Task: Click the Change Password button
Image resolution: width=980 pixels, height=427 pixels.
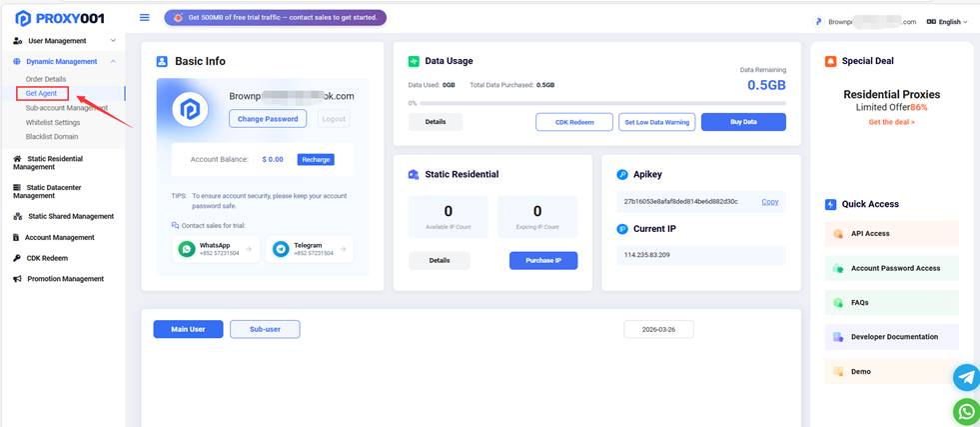Action: tap(268, 119)
